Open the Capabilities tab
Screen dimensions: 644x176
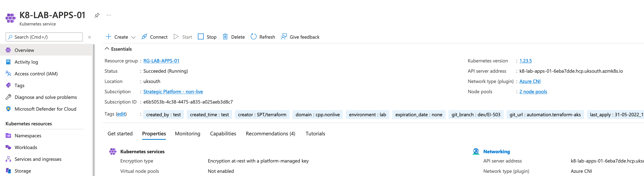coord(223,134)
